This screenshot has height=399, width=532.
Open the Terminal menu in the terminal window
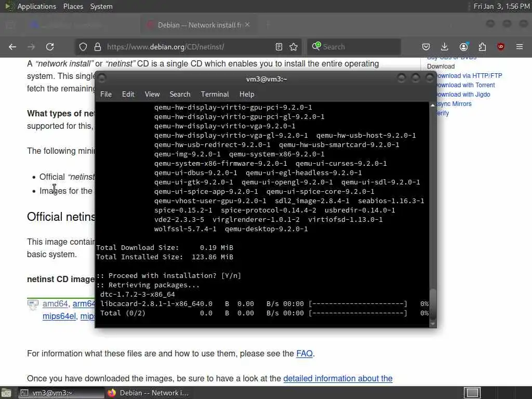click(x=215, y=95)
